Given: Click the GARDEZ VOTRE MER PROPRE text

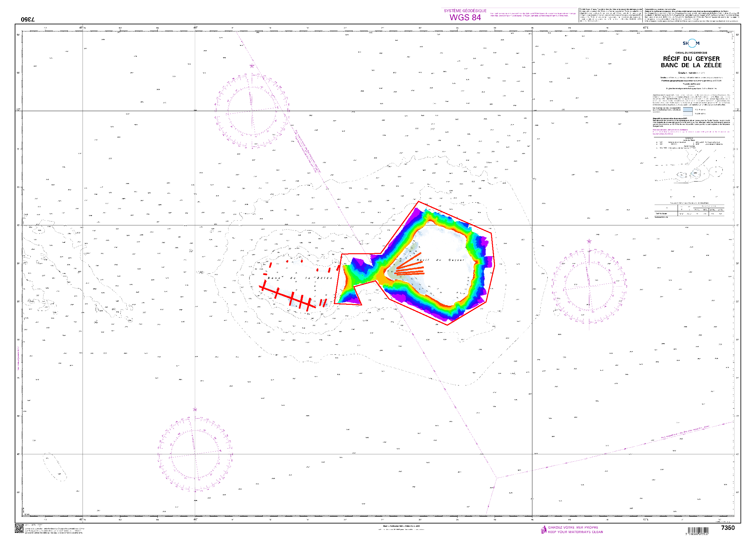Looking at the screenshot, I should click(x=573, y=527).
